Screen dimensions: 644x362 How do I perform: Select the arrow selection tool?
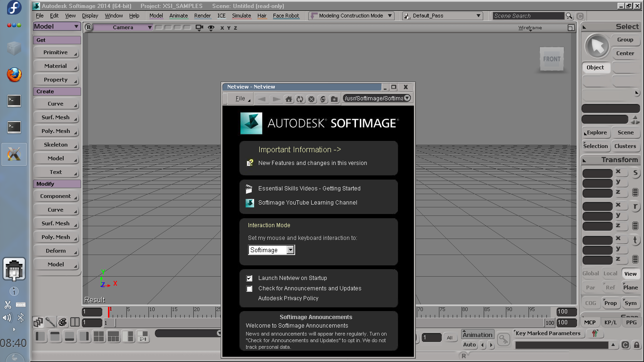(x=597, y=46)
